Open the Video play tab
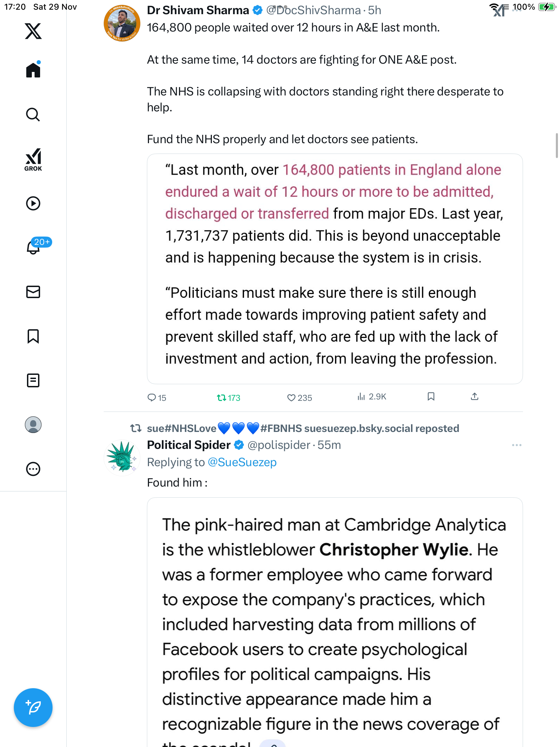 (33, 203)
